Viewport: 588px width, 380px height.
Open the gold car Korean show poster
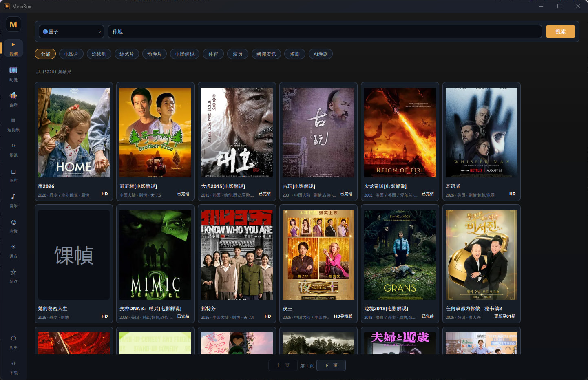tap(482, 255)
